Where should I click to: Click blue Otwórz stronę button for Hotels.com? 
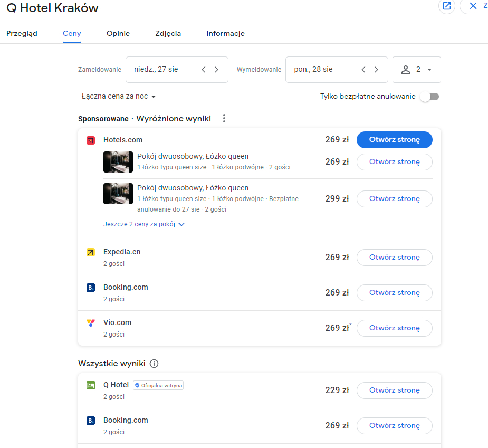tap(394, 140)
